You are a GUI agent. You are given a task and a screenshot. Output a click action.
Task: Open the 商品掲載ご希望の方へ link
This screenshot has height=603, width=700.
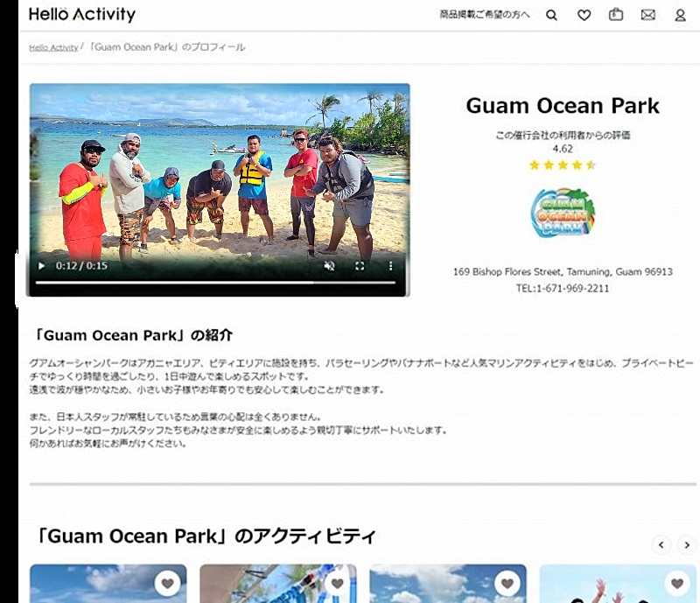coord(485,15)
